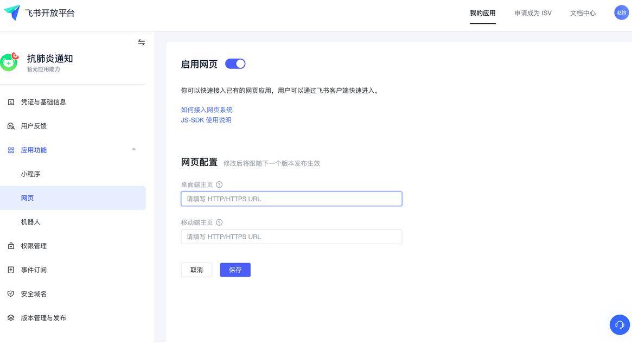Collapse the 应用功能 section

pos(133,150)
